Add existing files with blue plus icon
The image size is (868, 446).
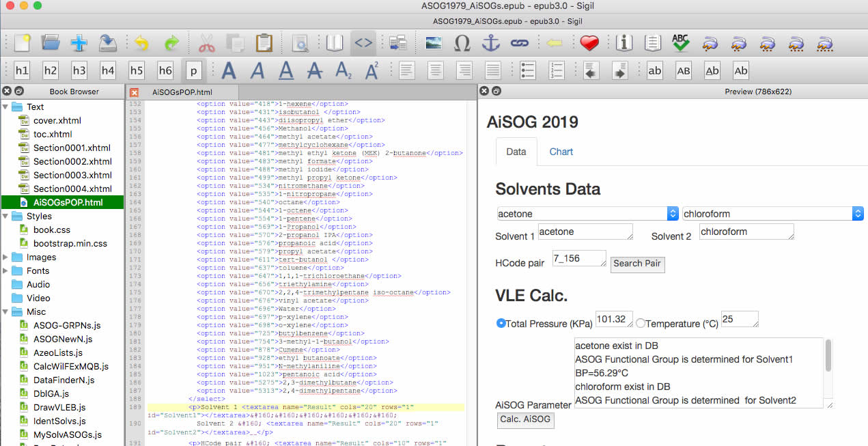click(x=79, y=43)
